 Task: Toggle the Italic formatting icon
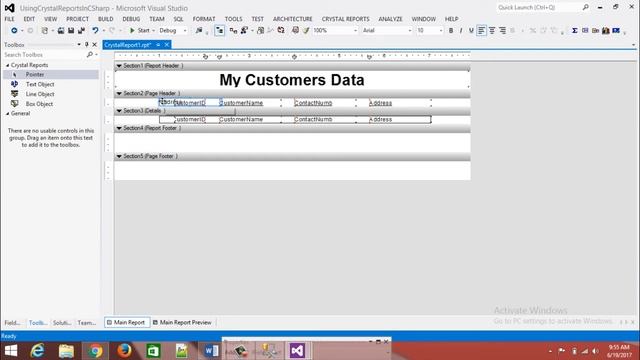[x=461, y=31]
